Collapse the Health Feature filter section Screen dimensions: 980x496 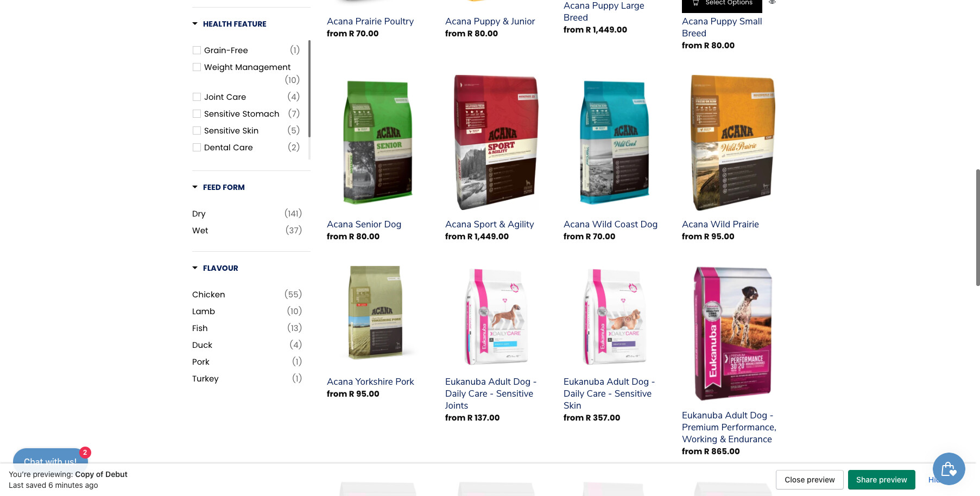229,24
